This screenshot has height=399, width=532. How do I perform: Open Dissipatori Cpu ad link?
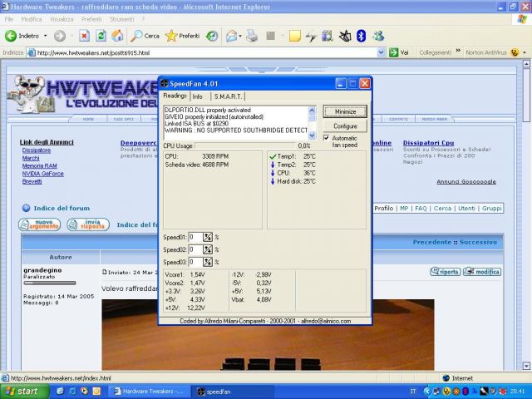tap(428, 143)
